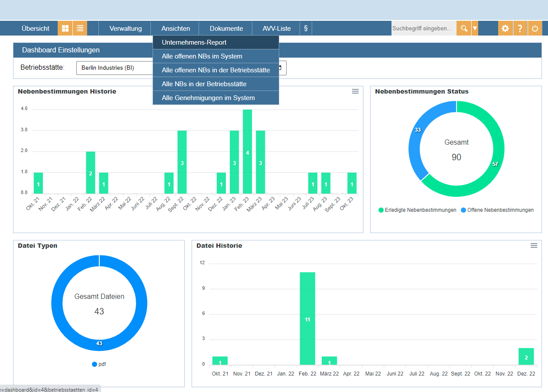
Task: Open Datei Historie chart hamburger menu
Action: 534,246
